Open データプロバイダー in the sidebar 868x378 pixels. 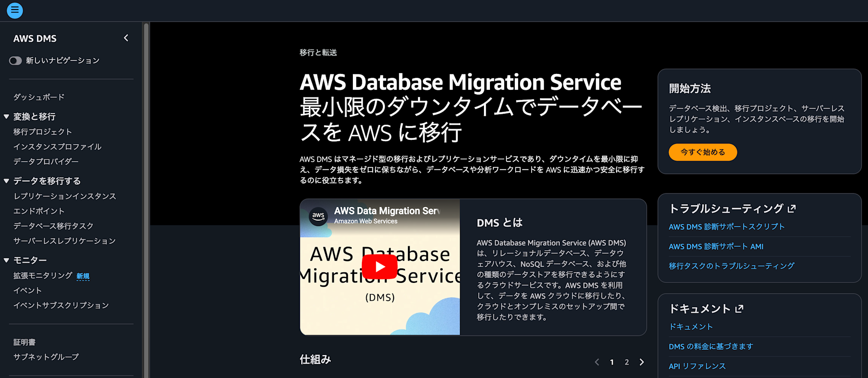(x=46, y=161)
